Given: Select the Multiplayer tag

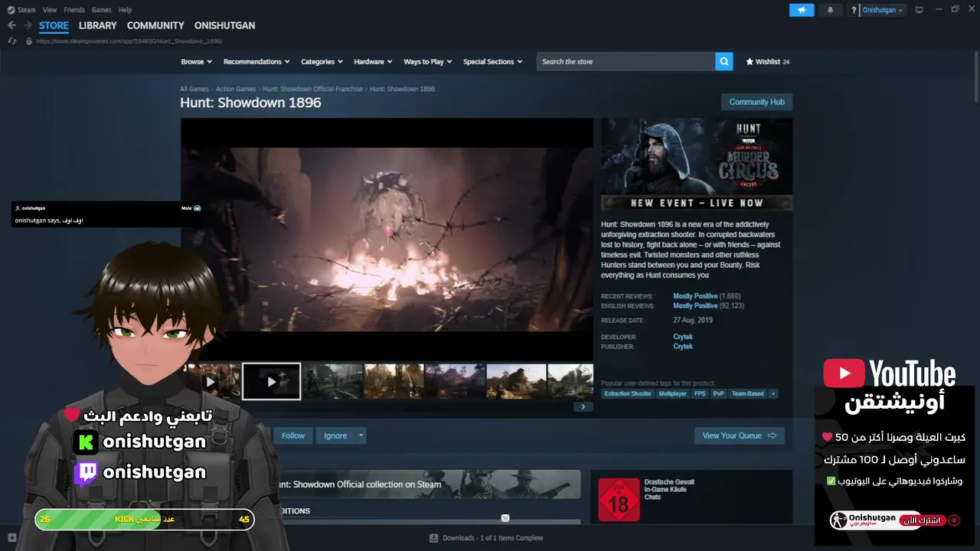Looking at the screenshot, I should tap(672, 393).
